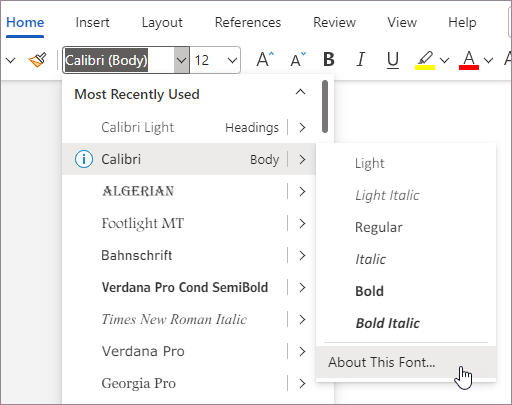Click the Grow Font icon
Viewport: 512px width, 405px height.
[x=265, y=60]
